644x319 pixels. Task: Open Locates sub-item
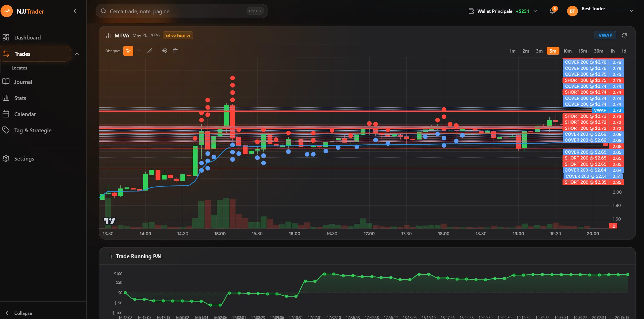19,68
